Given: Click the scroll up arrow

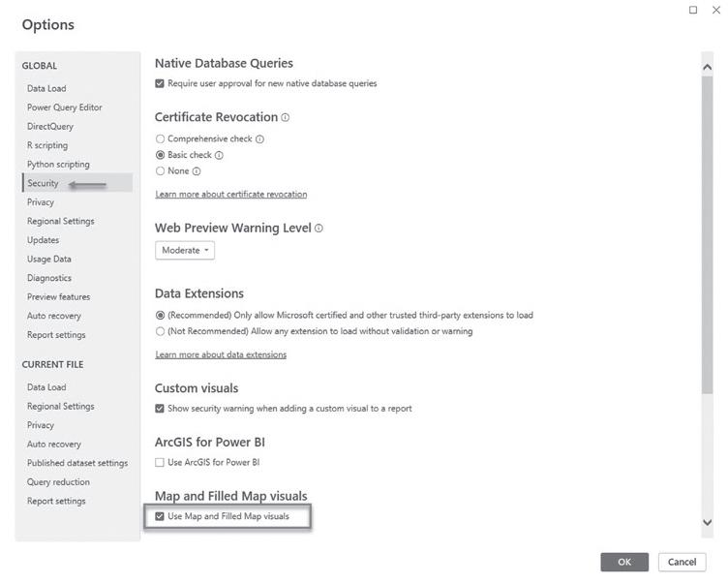Looking at the screenshot, I should coord(707,67).
